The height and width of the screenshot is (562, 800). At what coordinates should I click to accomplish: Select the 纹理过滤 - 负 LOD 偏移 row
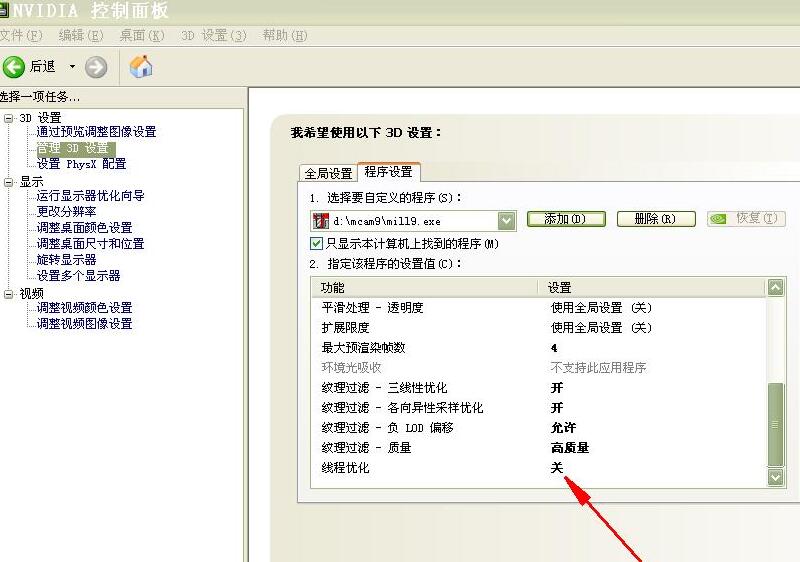539,428
